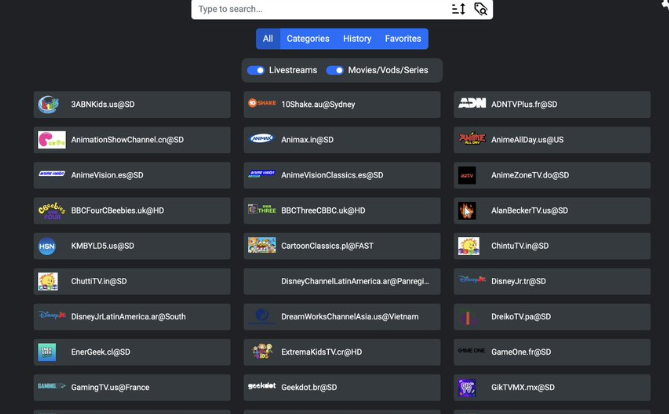Select the ADN TV Plus logo icon
The height and width of the screenshot is (414, 669).
click(x=471, y=104)
